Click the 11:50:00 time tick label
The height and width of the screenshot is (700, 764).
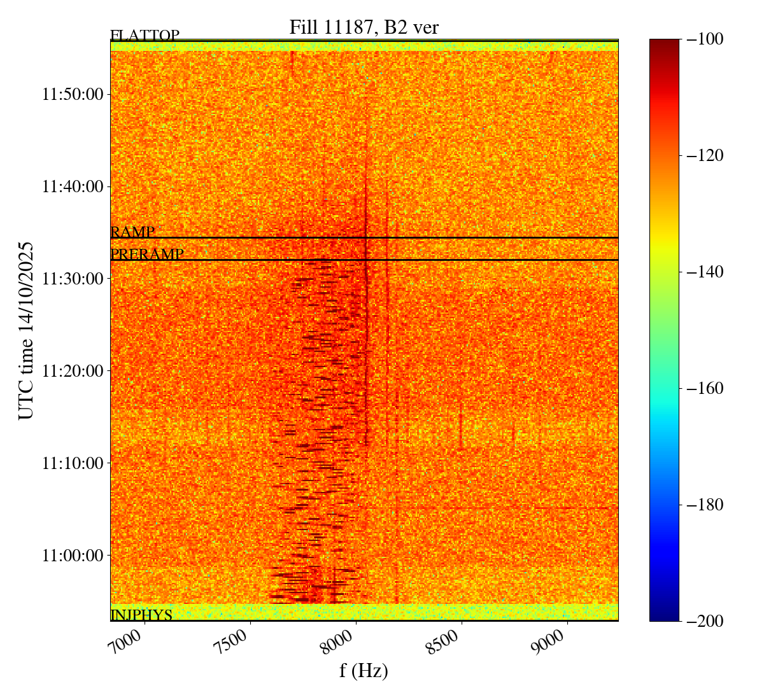[x=73, y=95]
